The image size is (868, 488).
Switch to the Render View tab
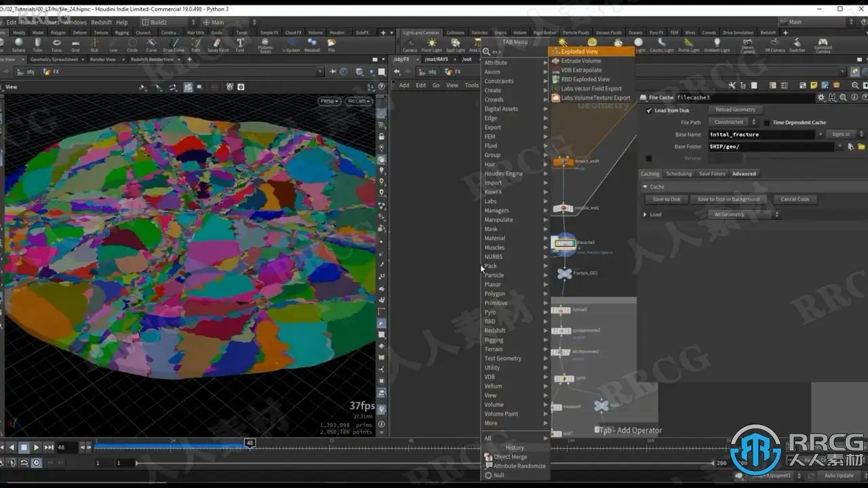[103, 60]
